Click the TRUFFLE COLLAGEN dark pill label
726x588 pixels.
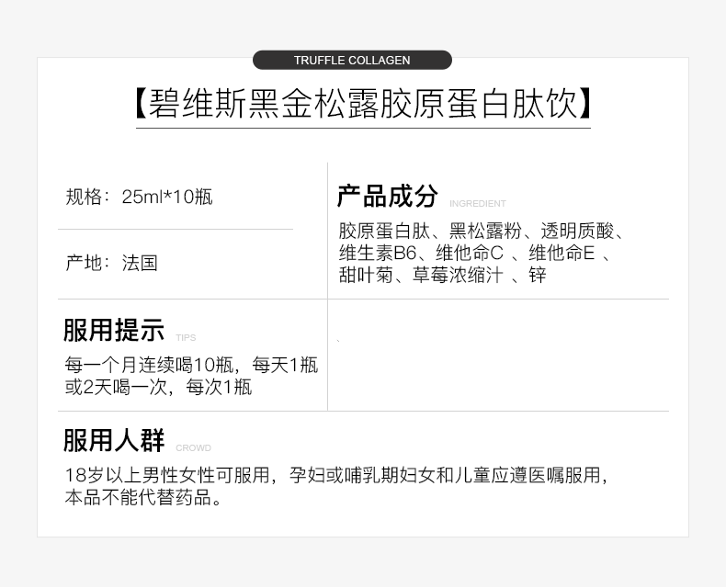352,61
